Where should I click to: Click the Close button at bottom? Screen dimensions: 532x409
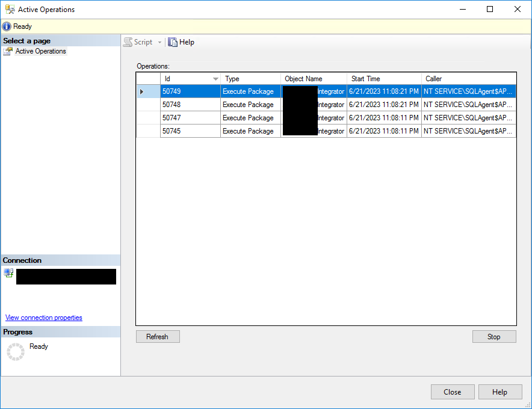tap(452, 392)
